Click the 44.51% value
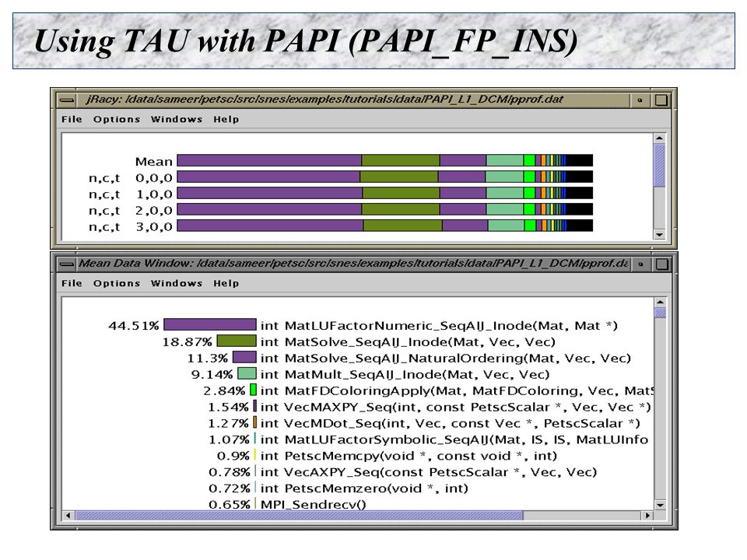Viewport: 747px width, 560px height. pos(133,326)
